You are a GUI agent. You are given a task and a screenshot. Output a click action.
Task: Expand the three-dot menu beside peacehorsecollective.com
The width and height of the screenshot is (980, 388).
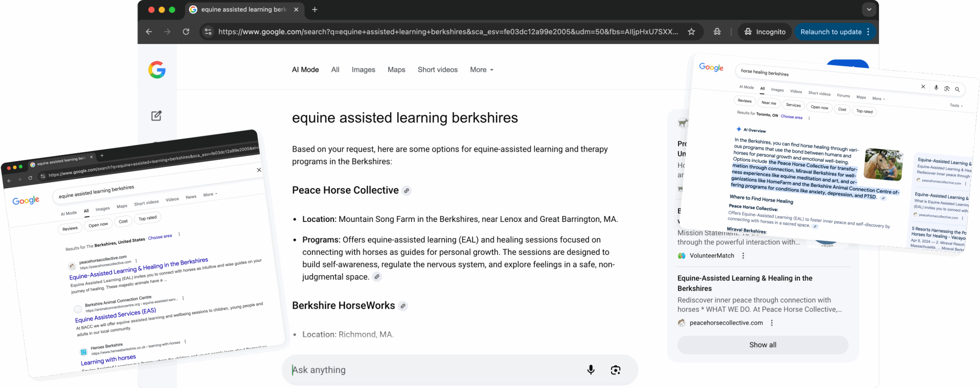tap(773, 323)
